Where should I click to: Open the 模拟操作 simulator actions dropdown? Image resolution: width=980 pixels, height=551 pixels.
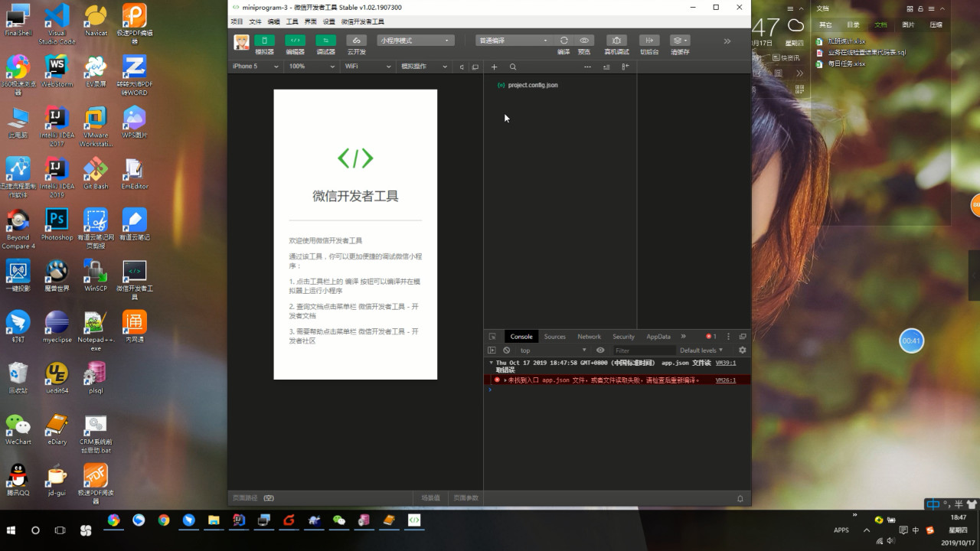click(x=424, y=67)
